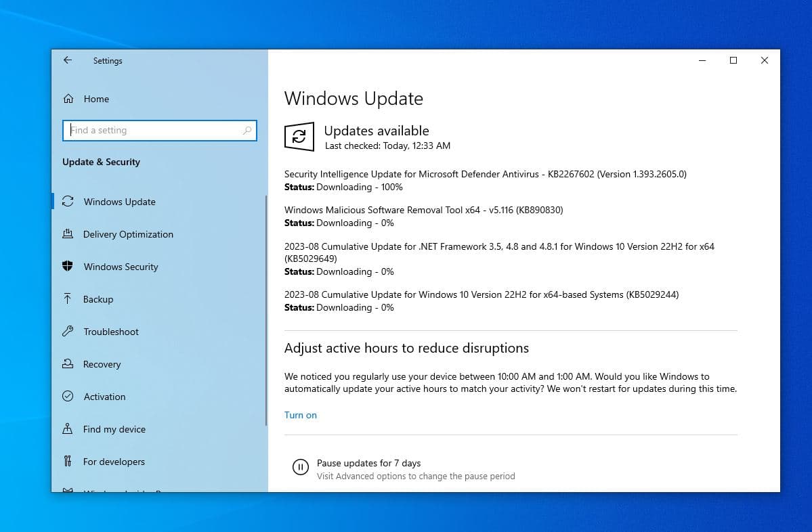Click the Pause updates circle icon
Image resolution: width=812 pixels, height=532 pixels.
[301, 467]
